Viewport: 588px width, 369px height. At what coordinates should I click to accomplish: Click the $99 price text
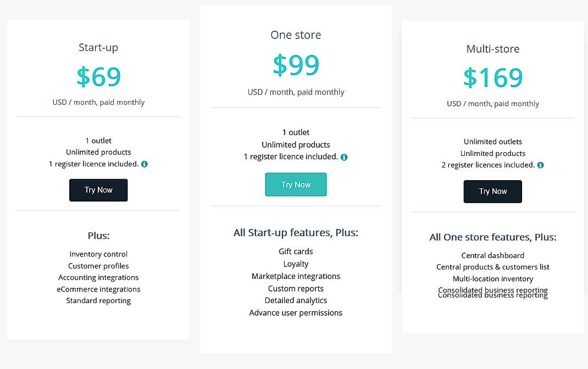coord(296,65)
